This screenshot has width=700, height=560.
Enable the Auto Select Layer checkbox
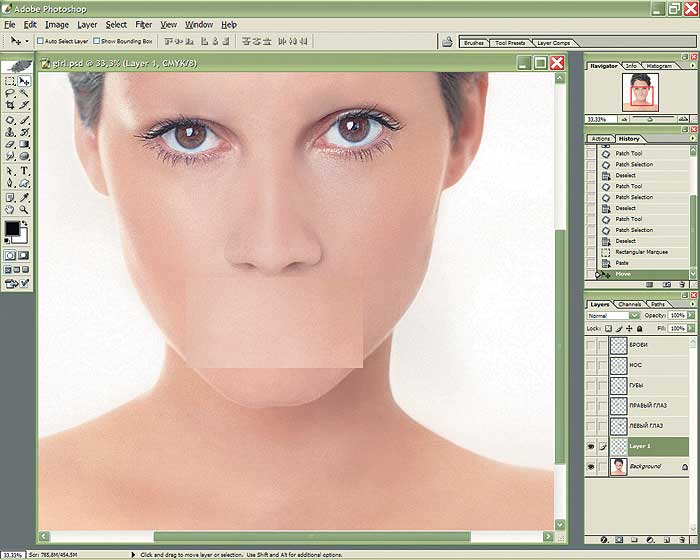click(x=40, y=41)
